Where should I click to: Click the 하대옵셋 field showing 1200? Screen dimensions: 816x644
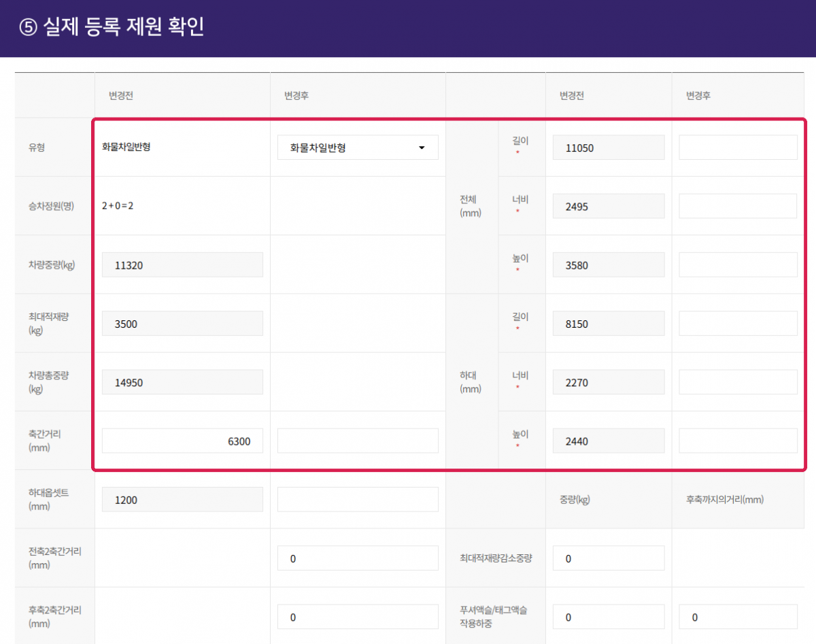click(182, 500)
